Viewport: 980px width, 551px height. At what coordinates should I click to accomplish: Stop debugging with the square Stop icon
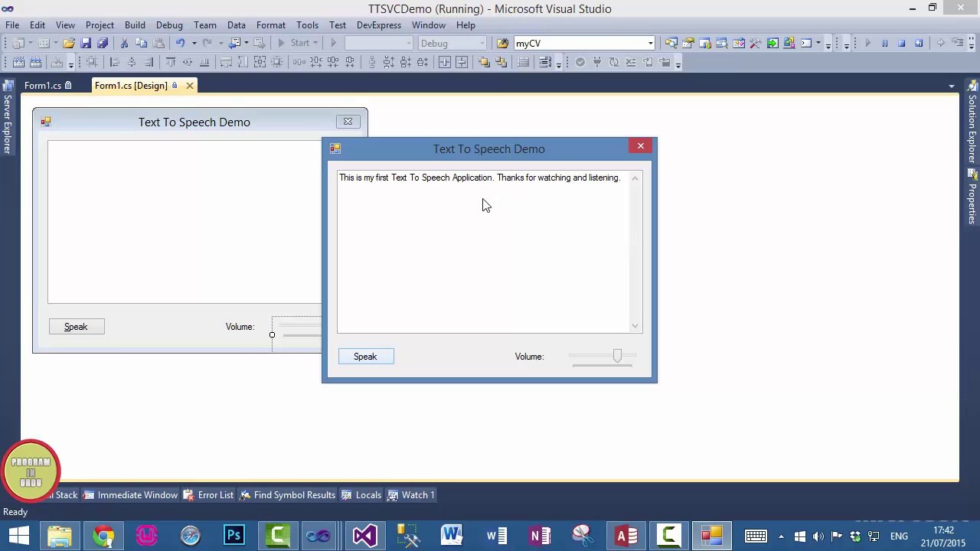(x=901, y=43)
